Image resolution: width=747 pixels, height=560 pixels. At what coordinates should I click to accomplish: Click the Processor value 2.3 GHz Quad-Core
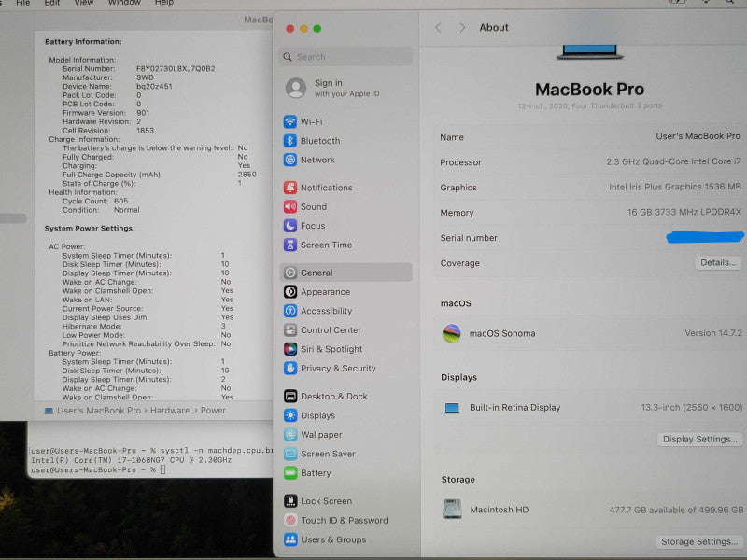(673, 161)
